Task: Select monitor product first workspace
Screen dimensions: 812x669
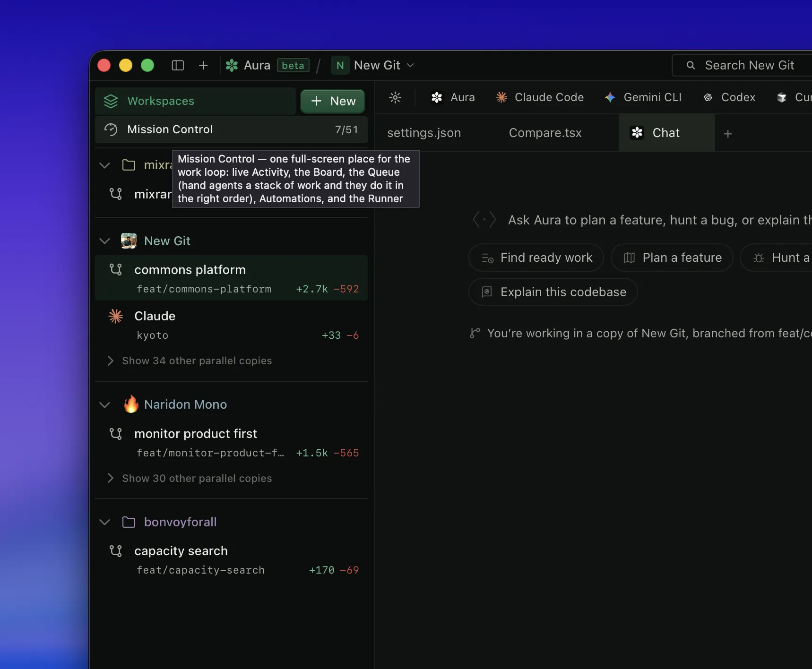Action: (232, 442)
